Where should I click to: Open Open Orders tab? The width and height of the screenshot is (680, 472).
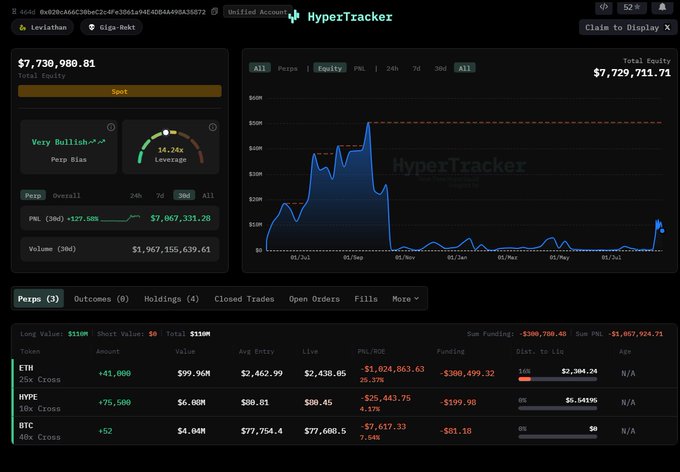(x=314, y=299)
